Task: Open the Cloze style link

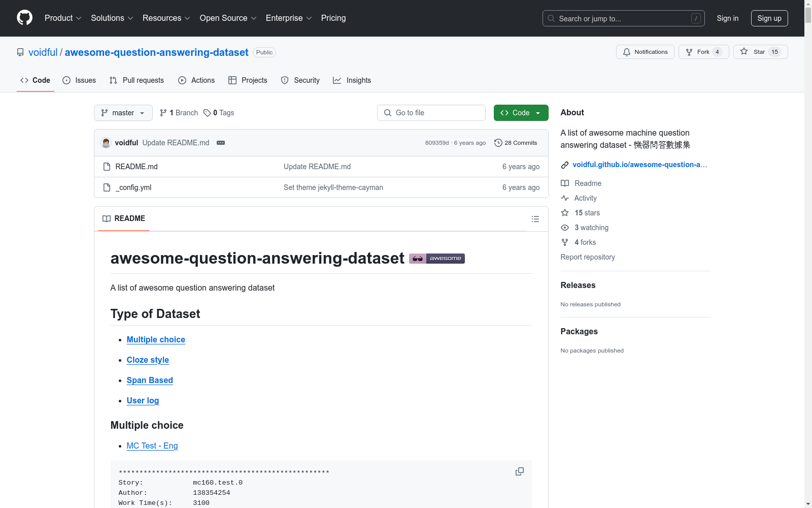Action: (x=148, y=360)
